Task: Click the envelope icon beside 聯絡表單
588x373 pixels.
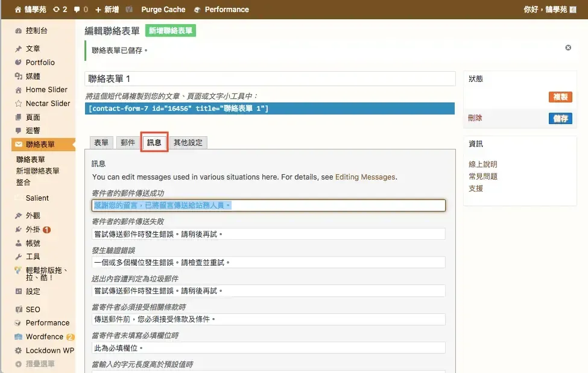Action: pyautogui.click(x=18, y=145)
